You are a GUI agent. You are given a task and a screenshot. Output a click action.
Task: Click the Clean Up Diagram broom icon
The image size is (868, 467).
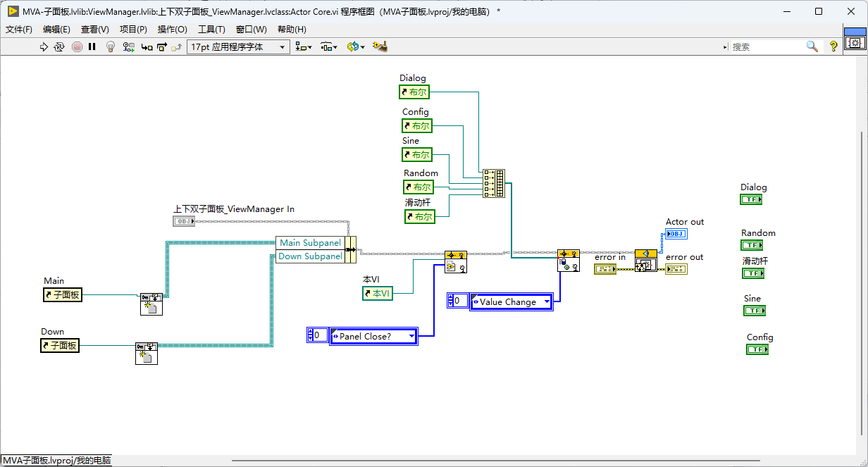coord(380,46)
